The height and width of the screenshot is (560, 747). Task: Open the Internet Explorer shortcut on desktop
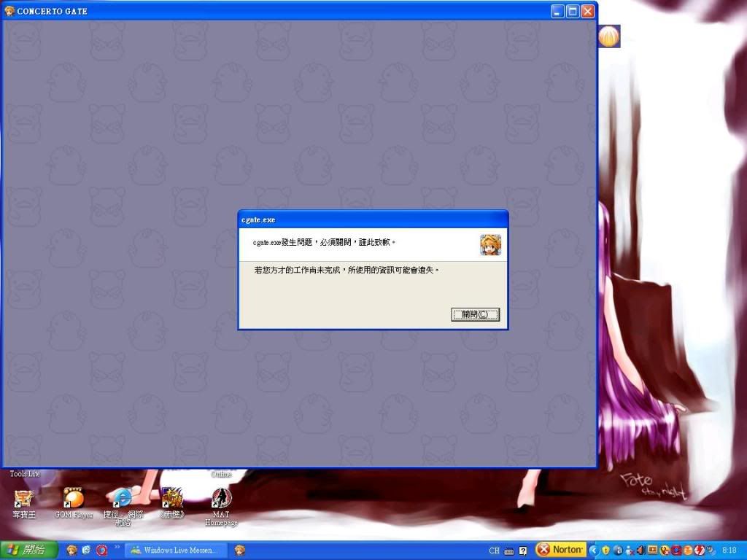pos(121,499)
